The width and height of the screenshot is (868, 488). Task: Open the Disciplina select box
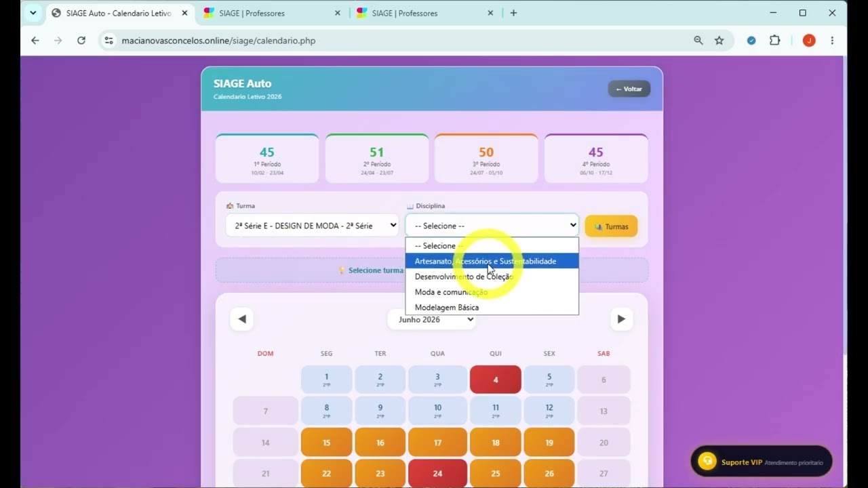(492, 226)
